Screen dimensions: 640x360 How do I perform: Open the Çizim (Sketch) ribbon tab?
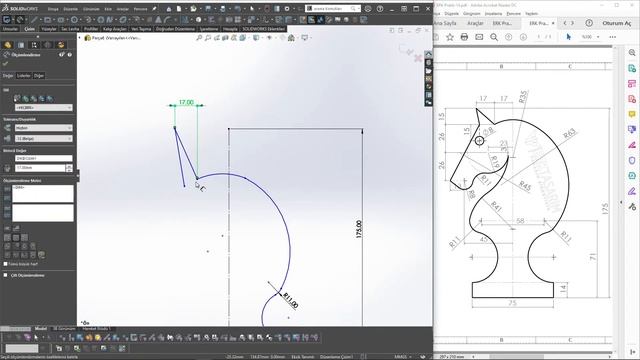click(x=29, y=29)
